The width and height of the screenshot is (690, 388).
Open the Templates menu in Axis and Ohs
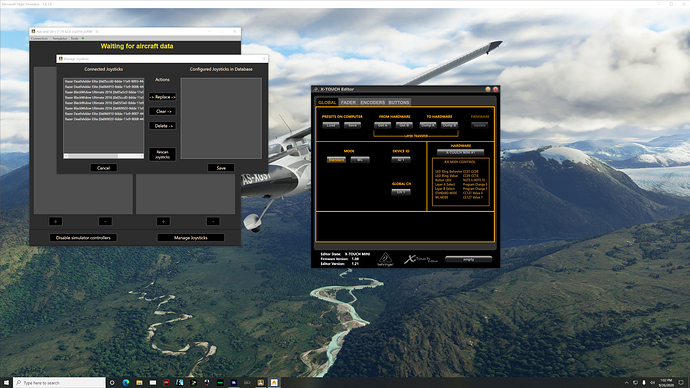click(60, 39)
